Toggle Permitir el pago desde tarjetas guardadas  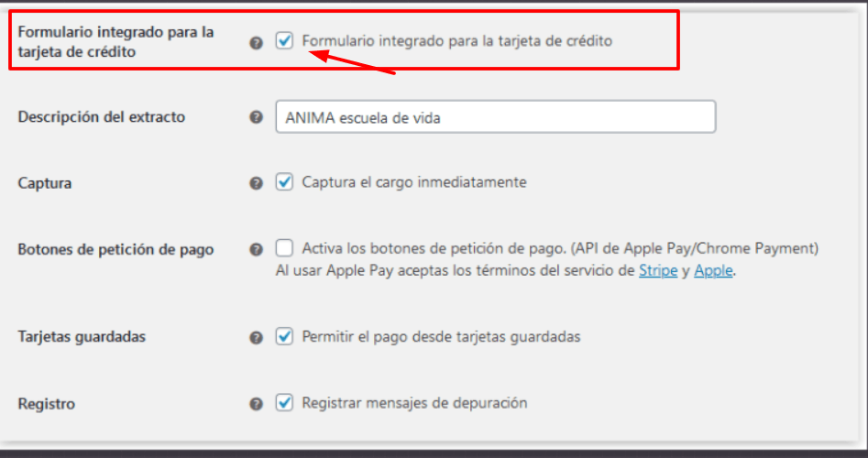[x=284, y=336]
